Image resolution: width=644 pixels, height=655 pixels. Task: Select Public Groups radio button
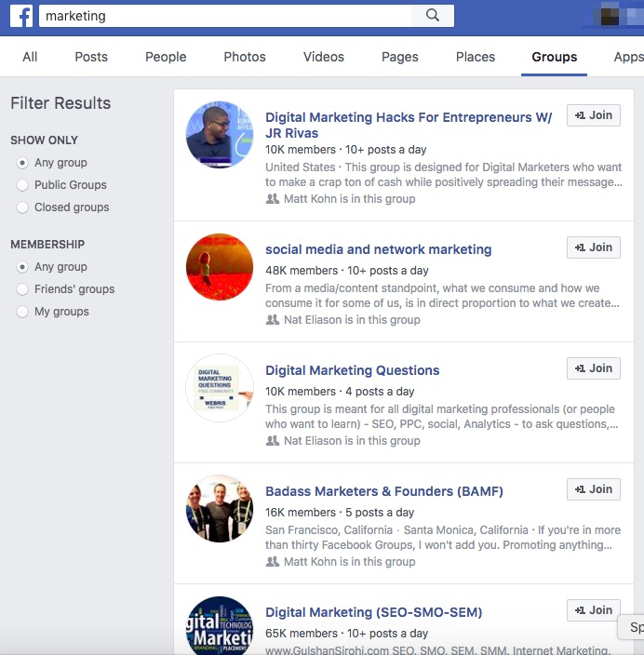22,185
